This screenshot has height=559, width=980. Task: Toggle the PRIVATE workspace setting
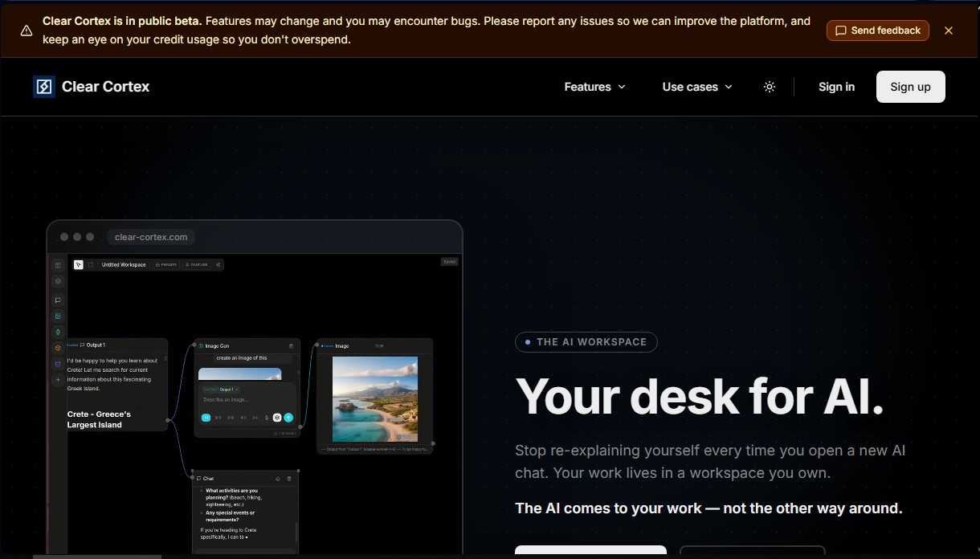(166, 265)
